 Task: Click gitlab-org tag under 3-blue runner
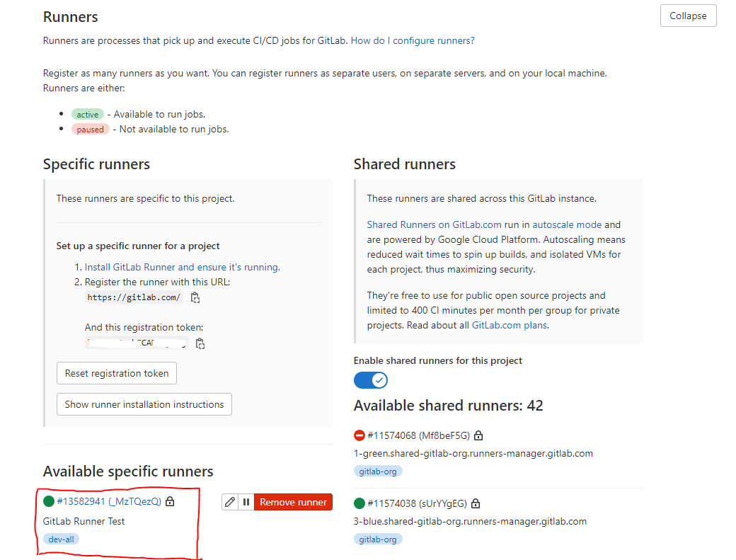click(378, 539)
